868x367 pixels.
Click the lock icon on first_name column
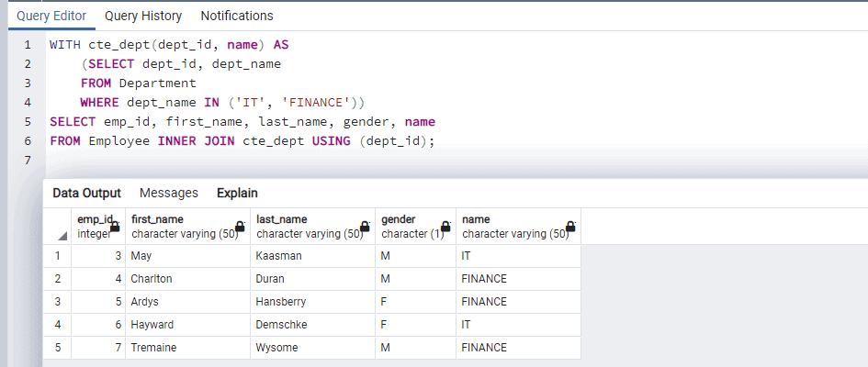point(240,227)
